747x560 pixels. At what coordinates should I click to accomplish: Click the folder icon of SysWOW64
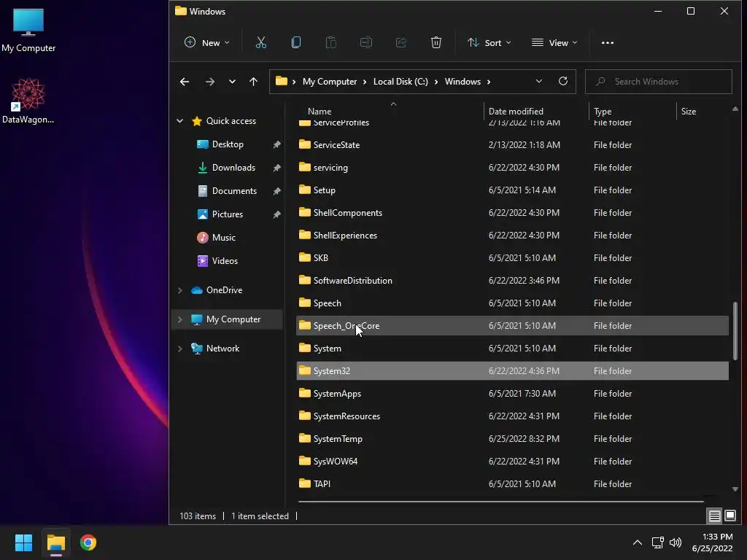(x=304, y=461)
